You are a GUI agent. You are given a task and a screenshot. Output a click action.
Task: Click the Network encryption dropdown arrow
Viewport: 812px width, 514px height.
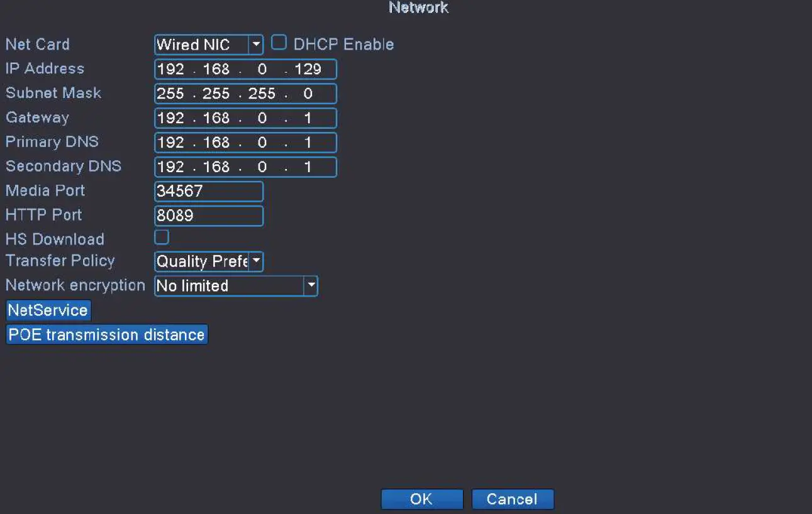311,286
